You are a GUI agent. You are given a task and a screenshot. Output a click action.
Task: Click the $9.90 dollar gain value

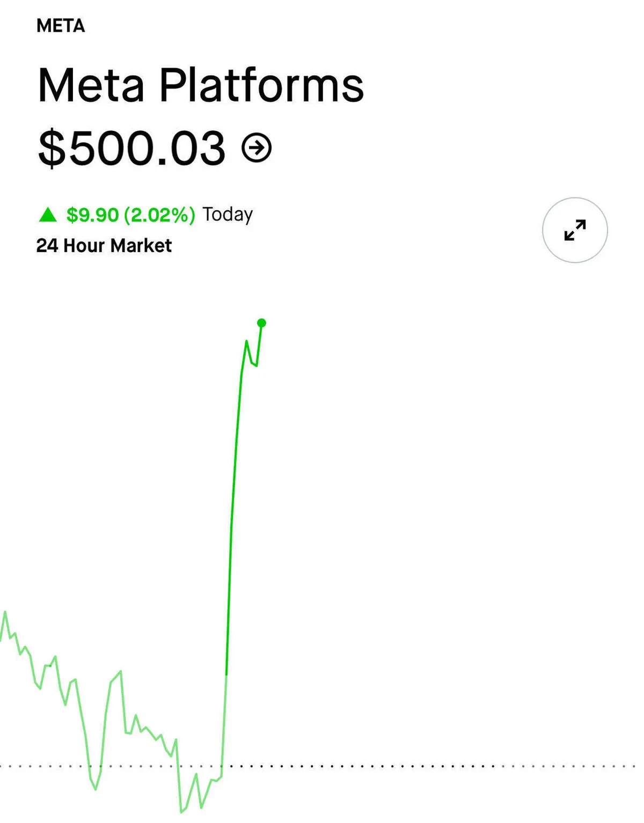(x=92, y=215)
